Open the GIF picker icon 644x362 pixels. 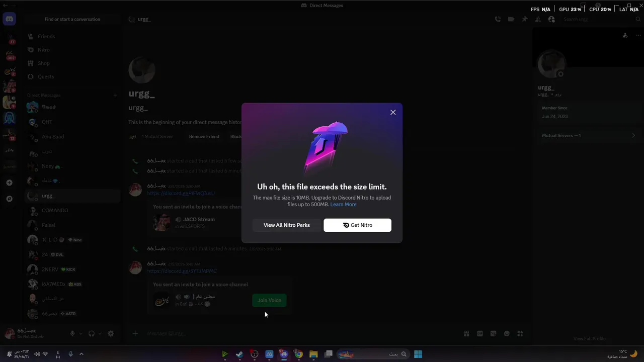coord(480,333)
